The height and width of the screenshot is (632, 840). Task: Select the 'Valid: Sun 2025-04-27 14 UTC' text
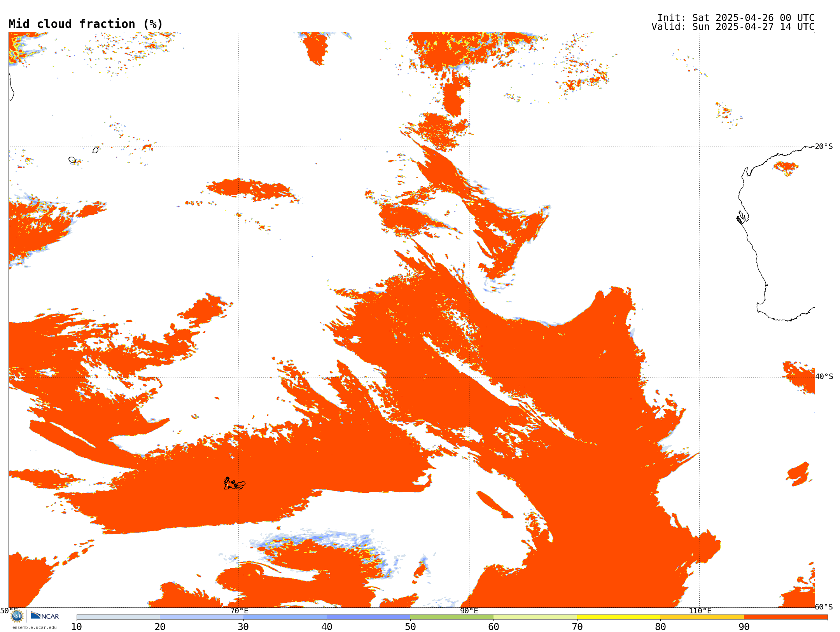click(733, 27)
